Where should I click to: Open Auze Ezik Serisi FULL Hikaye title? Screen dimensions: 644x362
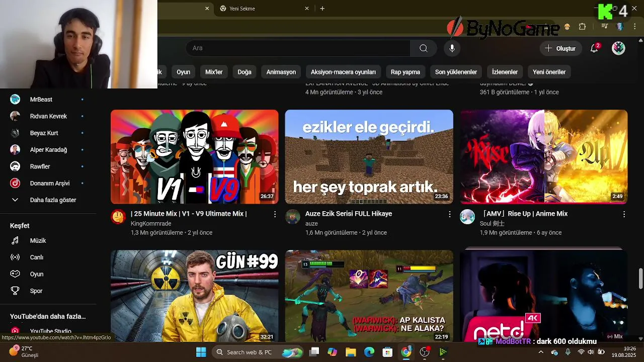(349, 214)
